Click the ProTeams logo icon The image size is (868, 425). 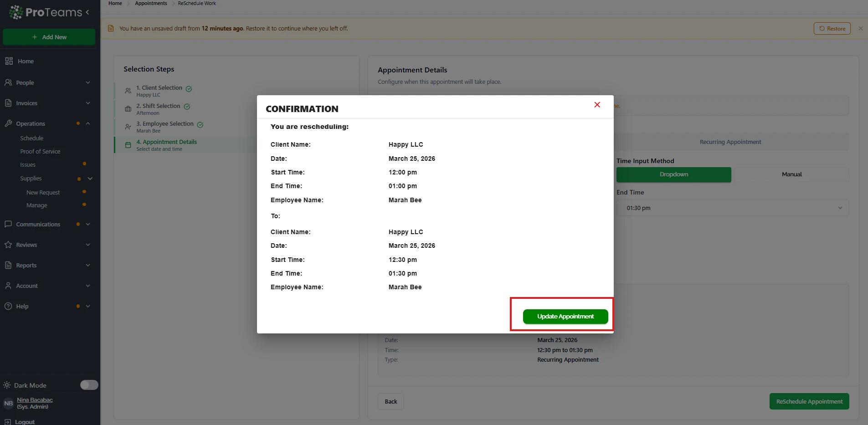coord(16,12)
